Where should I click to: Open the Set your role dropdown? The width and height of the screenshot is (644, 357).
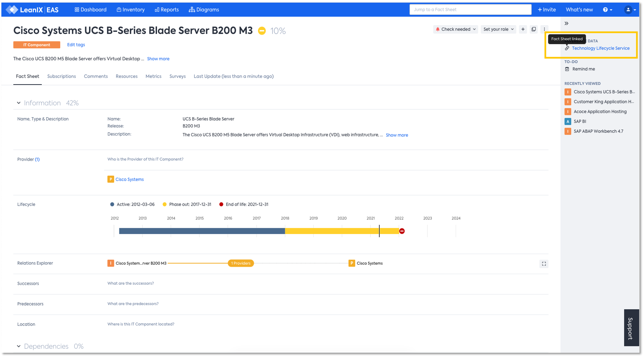(498, 29)
